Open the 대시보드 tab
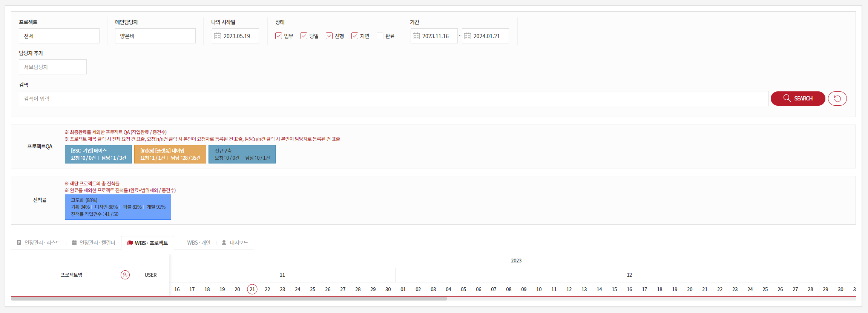Image resolution: width=868 pixels, height=313 pixels. click(x=235, y=243)
